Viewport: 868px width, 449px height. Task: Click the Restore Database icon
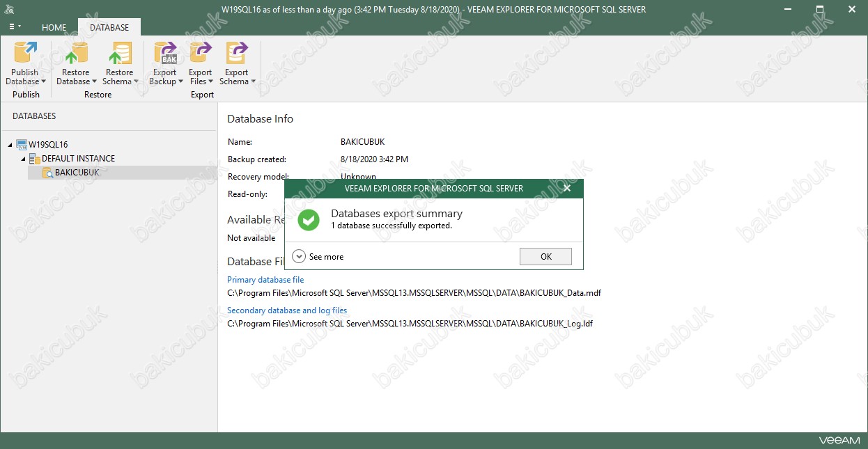click(75, 54)
